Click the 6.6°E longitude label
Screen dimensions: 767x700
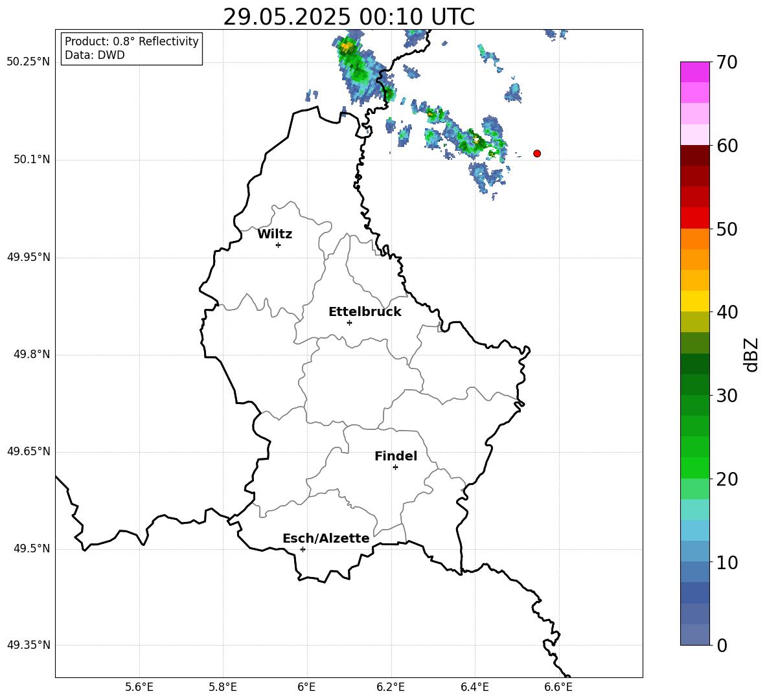point(558,687)
